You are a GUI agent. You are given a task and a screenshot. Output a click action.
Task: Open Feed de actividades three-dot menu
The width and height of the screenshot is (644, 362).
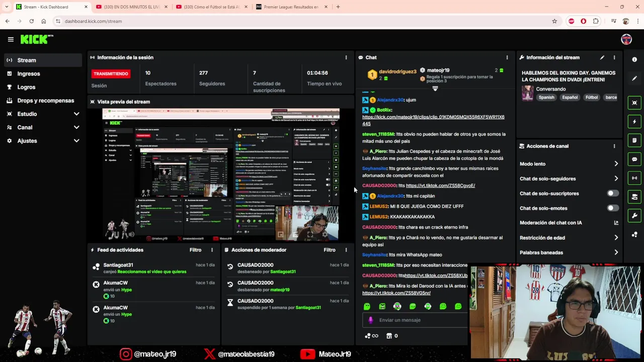pos(212,250)
